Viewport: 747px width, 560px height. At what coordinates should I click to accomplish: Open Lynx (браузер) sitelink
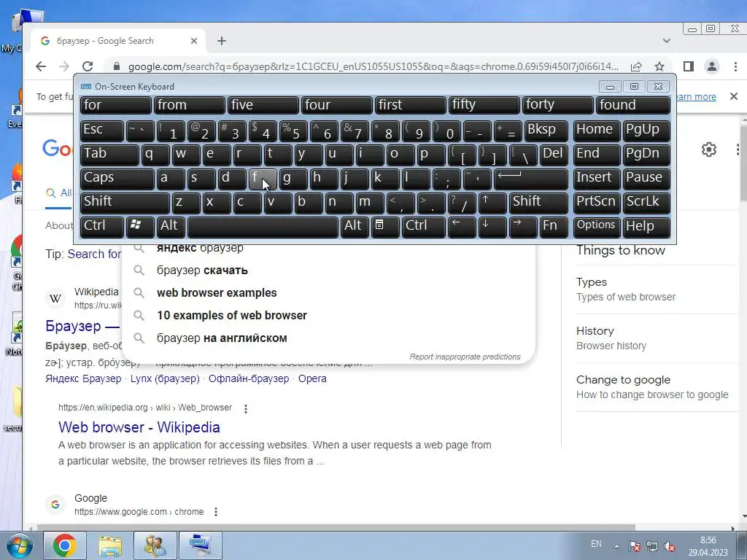click(165, 378)
